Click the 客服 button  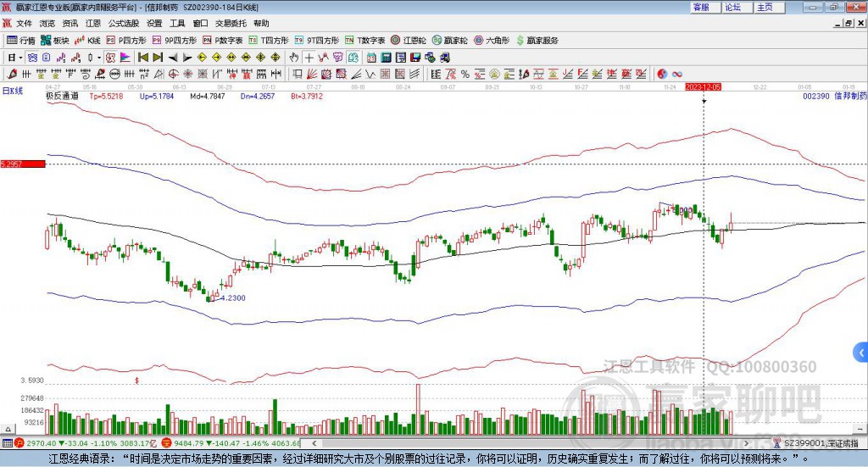(x=704, y=7)
